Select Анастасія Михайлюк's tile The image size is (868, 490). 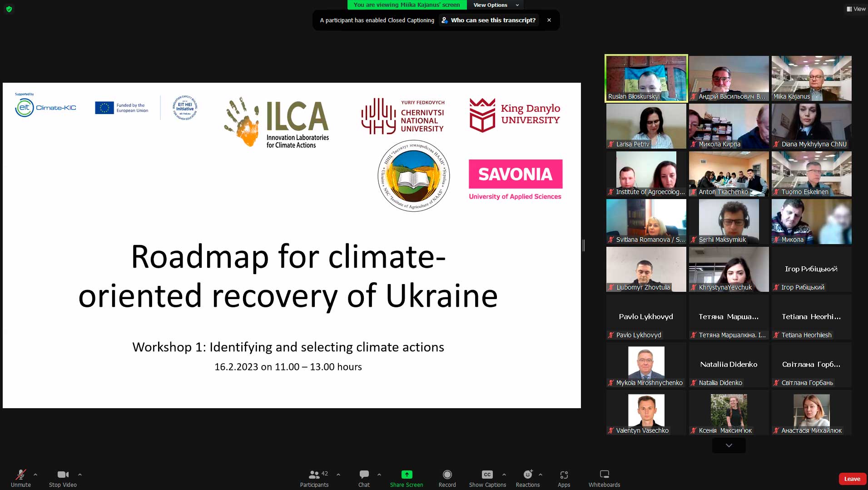tap(812, 412)
